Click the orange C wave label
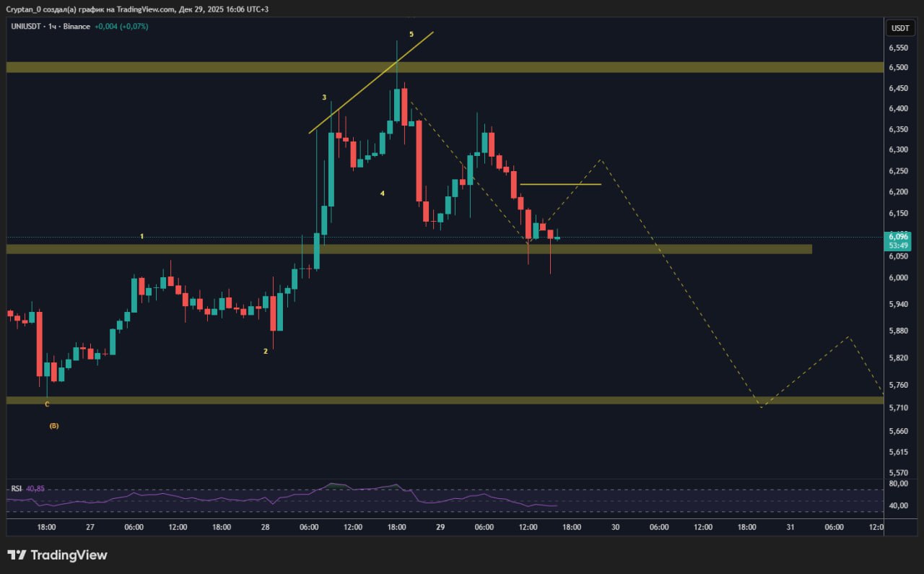924x574 pixels. (x=47, y=404)
